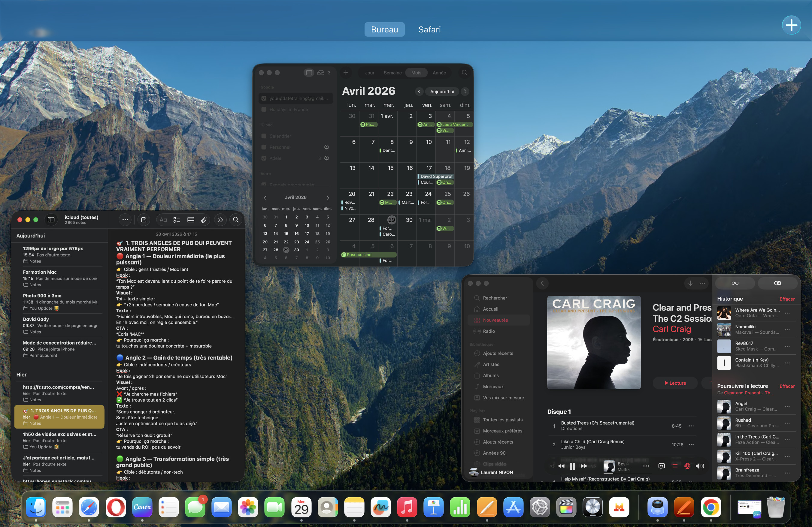812x527 pixels.
Task: Open the lyrics speech-bubble icon in Music
Action: click(x=661, y=466)
